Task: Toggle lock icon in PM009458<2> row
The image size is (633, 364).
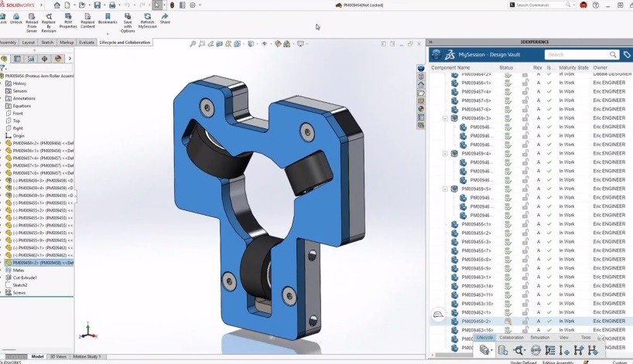Action: pos(525,321)
